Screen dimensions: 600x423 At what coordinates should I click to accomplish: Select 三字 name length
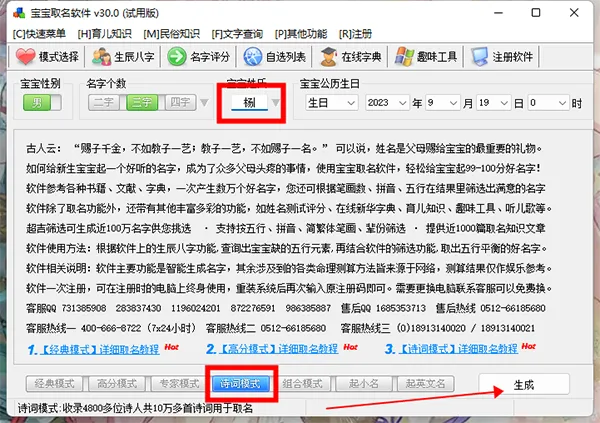(142, 103)
